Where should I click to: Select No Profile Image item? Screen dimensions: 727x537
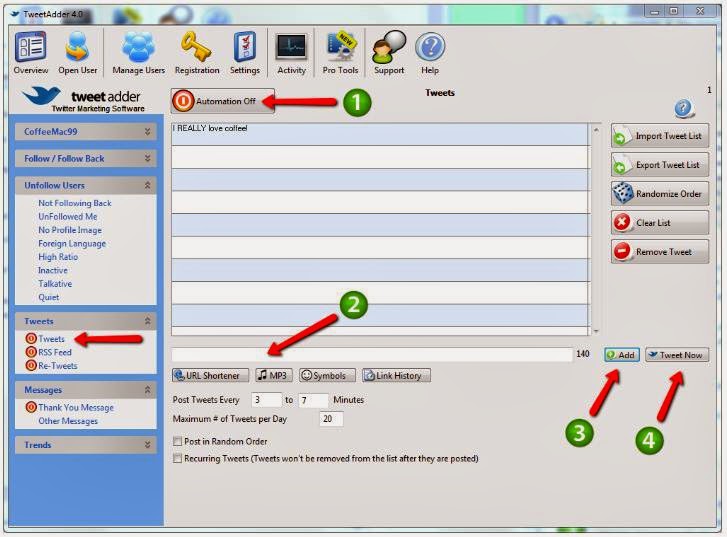(x=70, y=230)
